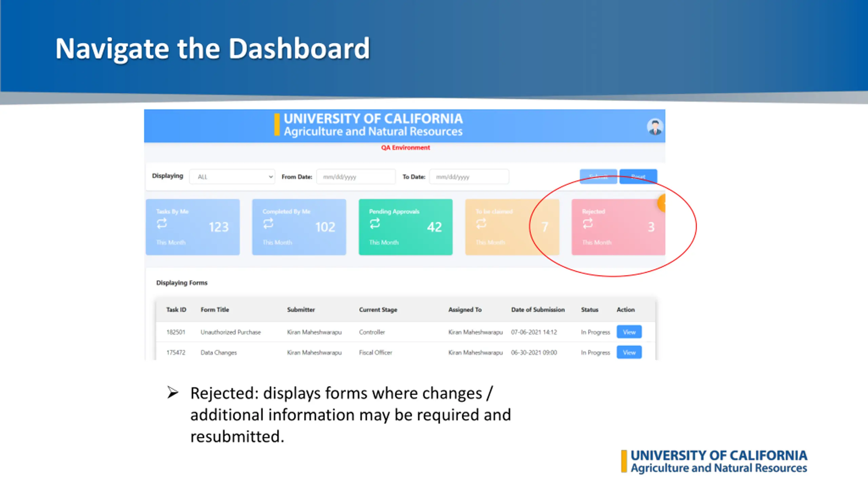
Task: Click refresh icon on Pending Approvals card
Action: click(375, 223)
